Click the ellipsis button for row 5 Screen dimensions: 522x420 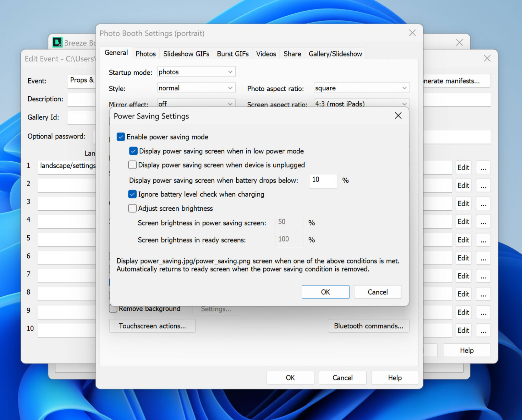pyautogui.click(x=483, y=240)
